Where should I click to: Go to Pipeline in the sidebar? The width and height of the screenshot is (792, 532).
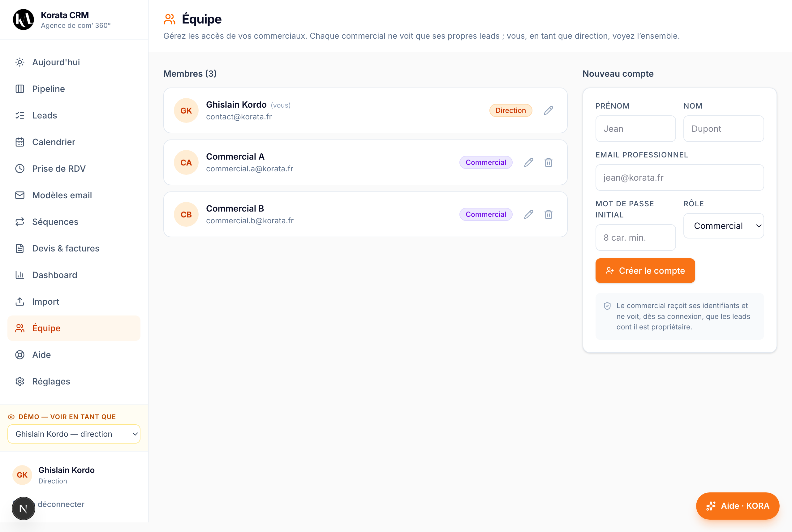point(74,88)
